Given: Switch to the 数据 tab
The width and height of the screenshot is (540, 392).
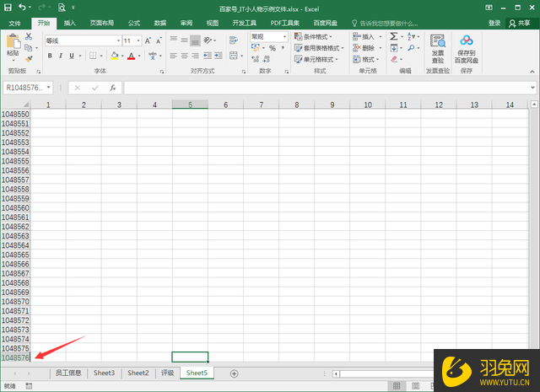Looking at the screenshot, I should (160, 23).
